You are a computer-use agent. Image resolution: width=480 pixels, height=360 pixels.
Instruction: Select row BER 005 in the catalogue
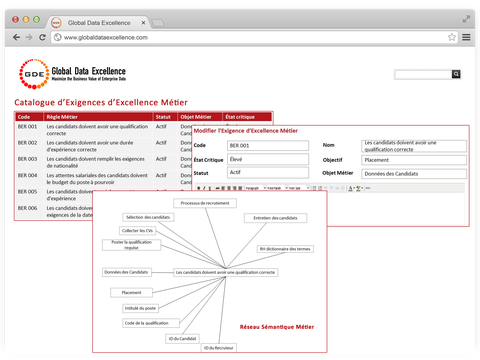coord(55,195)
